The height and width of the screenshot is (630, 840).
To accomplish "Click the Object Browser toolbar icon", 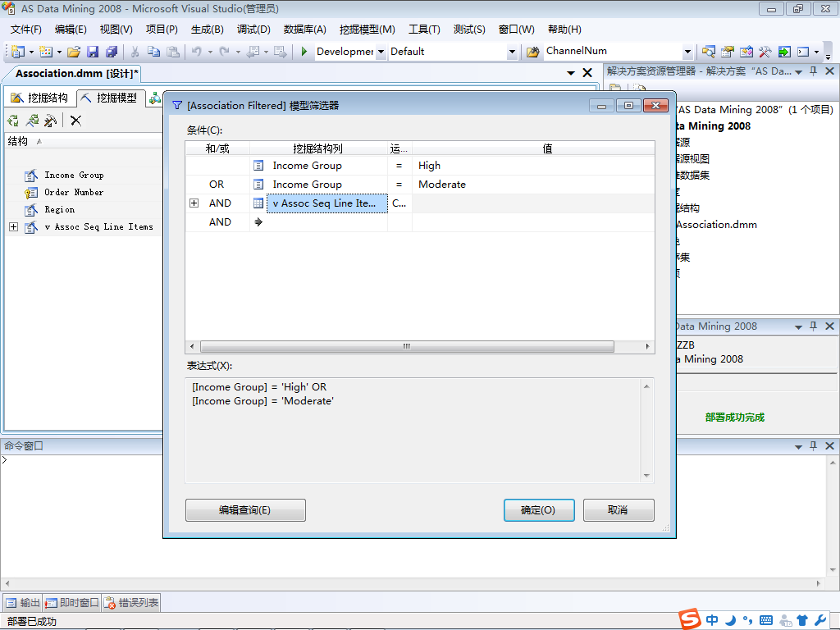I will point(746,52).
